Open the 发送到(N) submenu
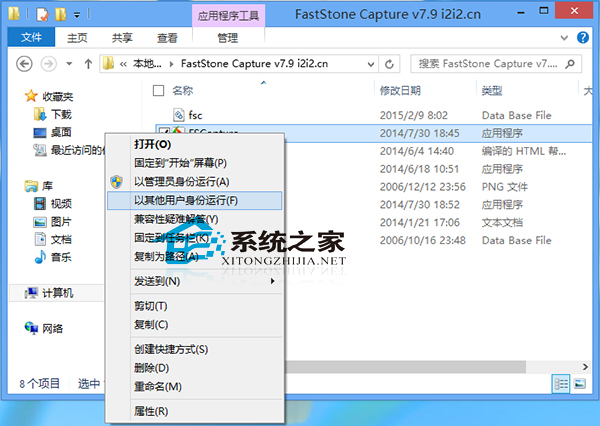The image size is (600, 426). tap(195, 281)
